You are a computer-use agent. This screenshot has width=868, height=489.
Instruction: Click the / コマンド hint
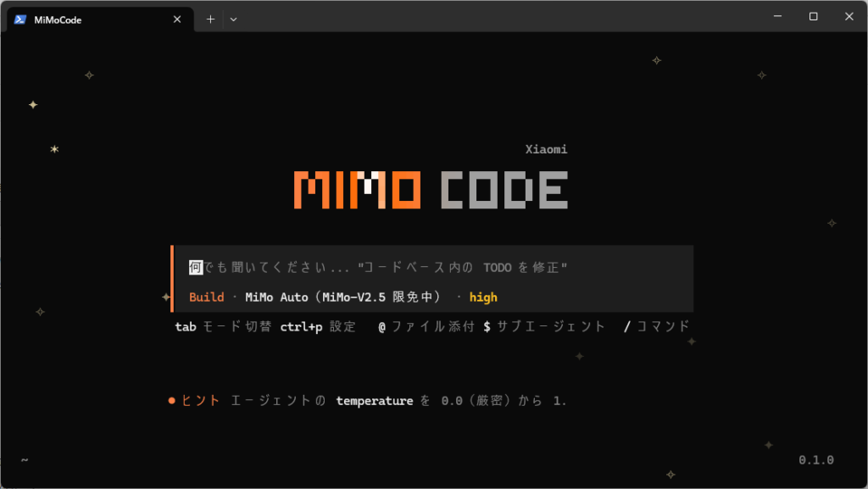coord(657,326)
